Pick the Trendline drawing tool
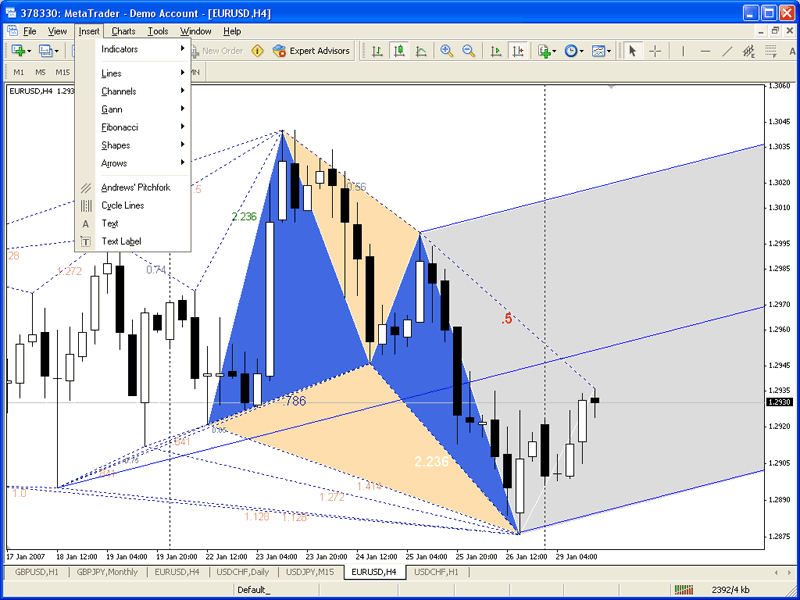This screenshot has width=800, height=600. coord(728,51)
